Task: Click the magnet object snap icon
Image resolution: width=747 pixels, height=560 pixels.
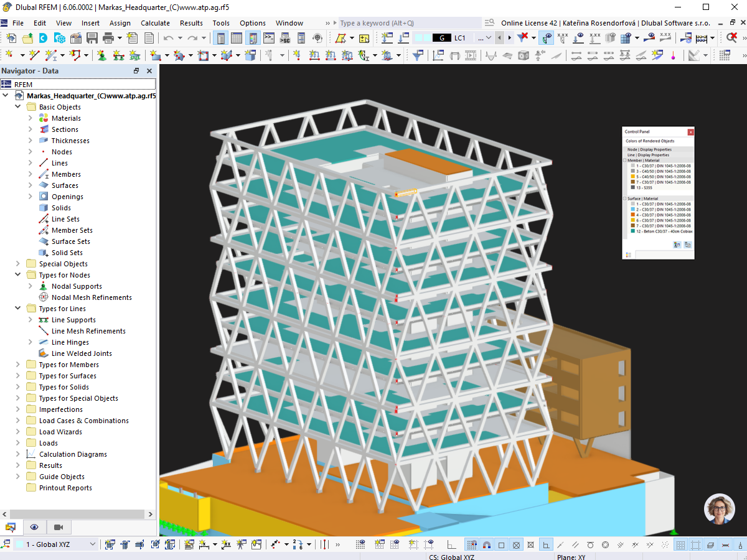Action: [487, 544]
